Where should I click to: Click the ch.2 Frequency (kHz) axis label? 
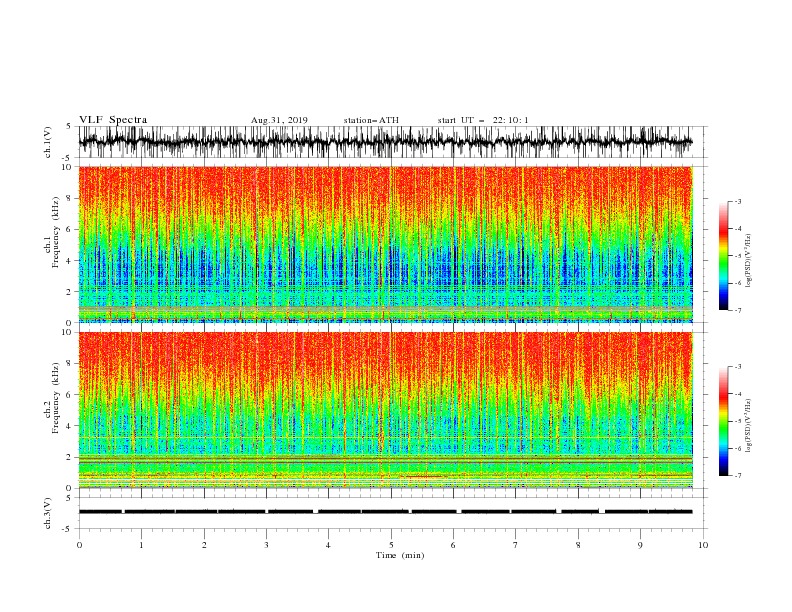pos(53,397)
